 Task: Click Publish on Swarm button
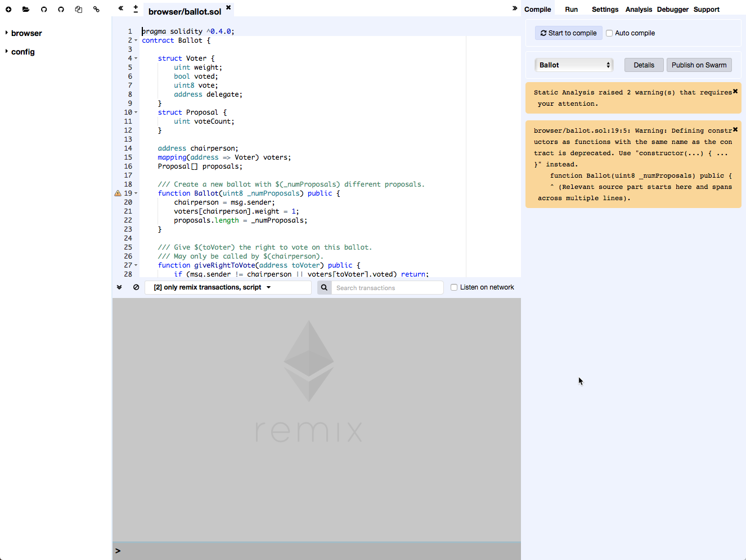699,65
